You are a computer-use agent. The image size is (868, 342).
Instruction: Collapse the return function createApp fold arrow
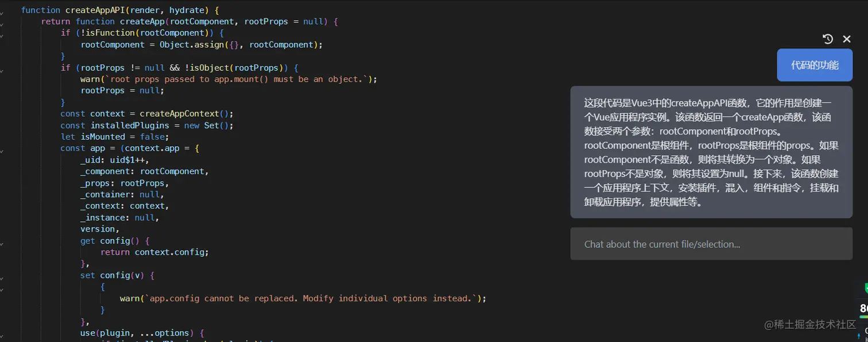click(2, 25)
